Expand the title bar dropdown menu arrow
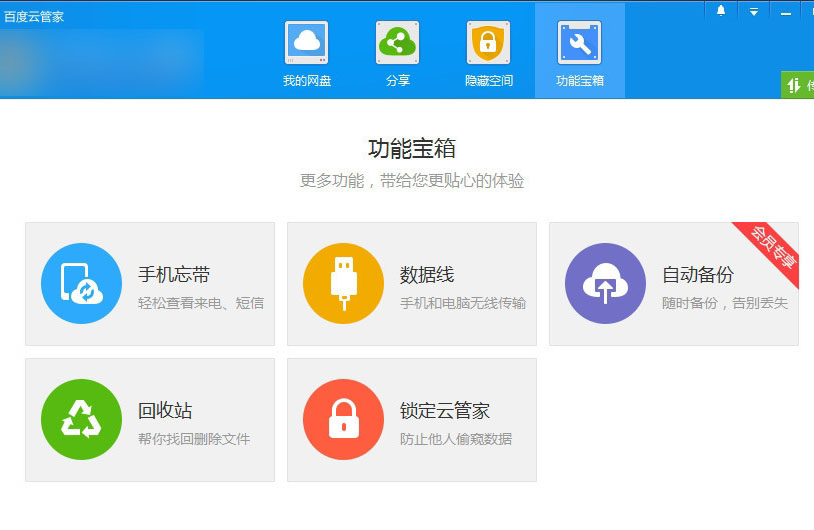814x530 pixels. click(x=753, y=12)
